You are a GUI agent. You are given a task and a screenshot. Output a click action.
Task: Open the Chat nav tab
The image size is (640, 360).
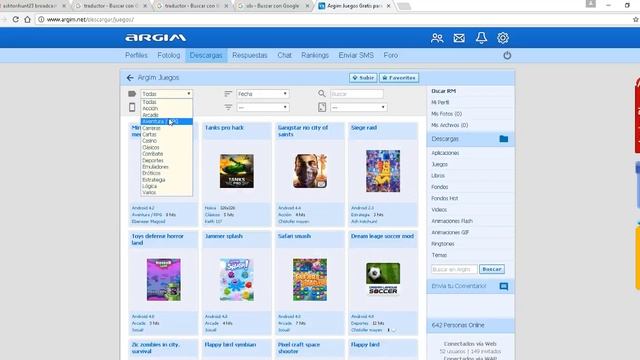[284, 55]
